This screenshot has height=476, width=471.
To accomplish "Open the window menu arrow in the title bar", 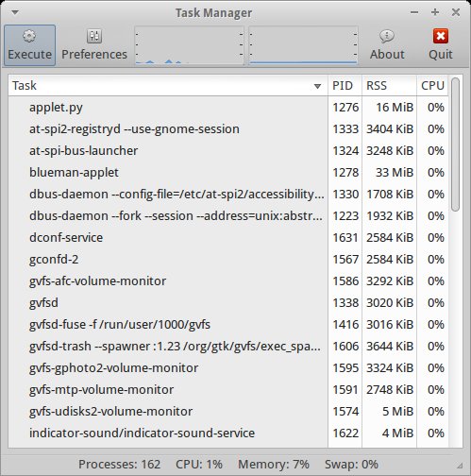I will [x=15, y=12].
